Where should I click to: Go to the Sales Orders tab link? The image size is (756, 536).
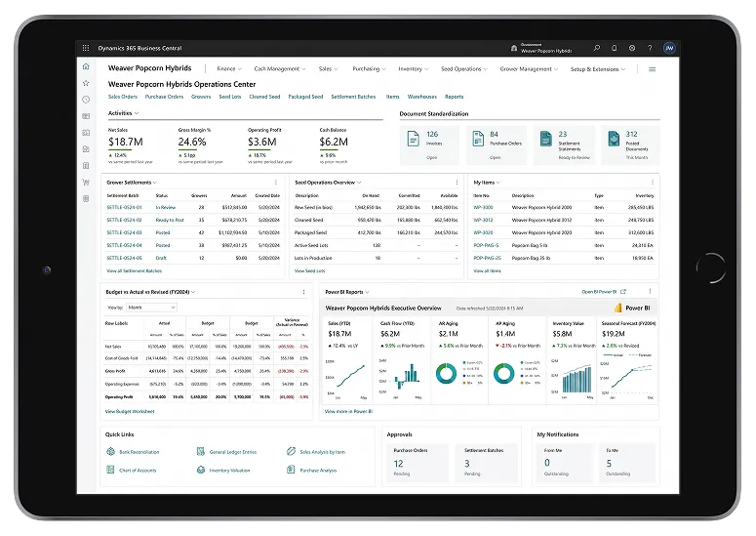[123, 97]
